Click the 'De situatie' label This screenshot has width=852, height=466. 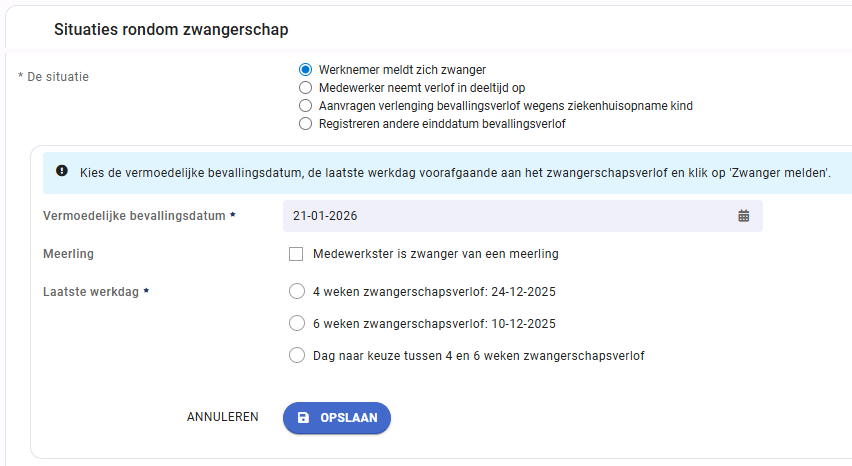click(58, 77)
